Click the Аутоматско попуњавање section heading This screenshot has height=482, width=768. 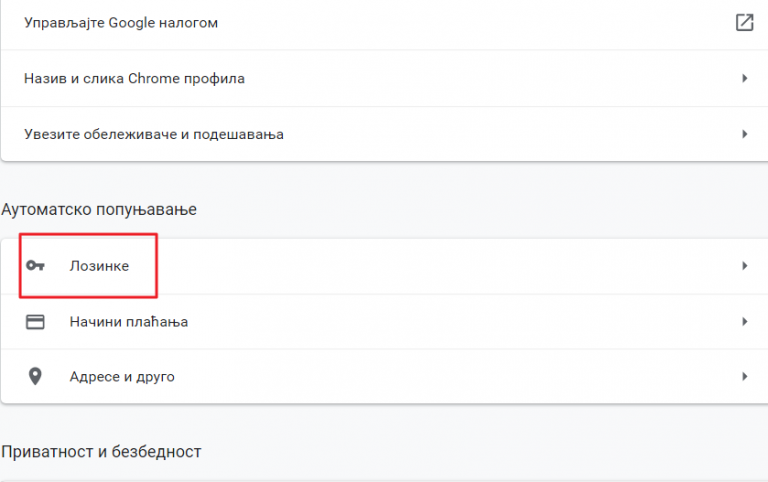coord(99,209)
